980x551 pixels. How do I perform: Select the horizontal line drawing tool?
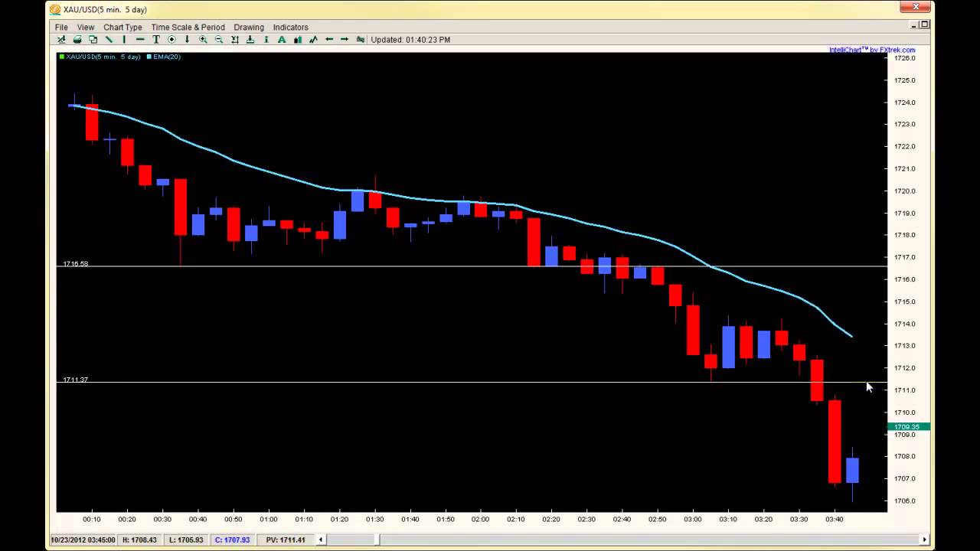pos(140,40)
